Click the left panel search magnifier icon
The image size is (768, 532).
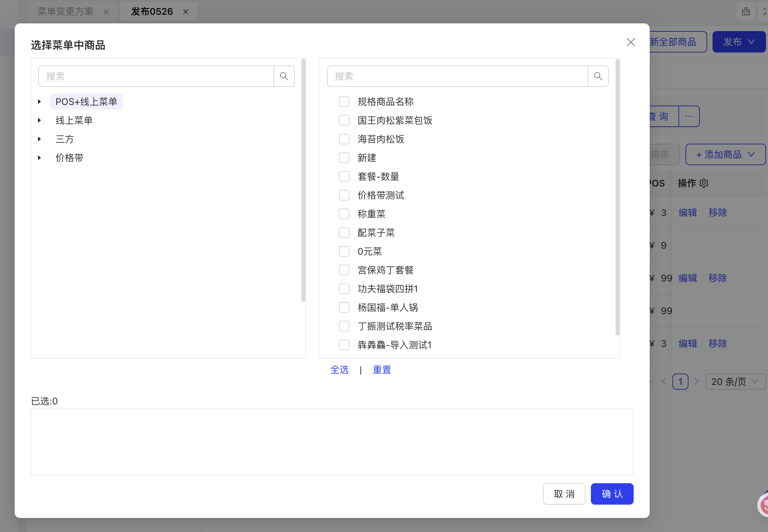(x=284, y=76)
